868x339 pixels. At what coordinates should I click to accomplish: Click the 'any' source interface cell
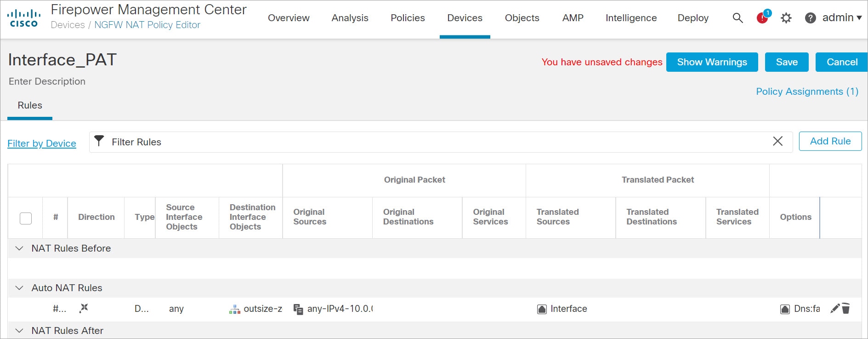[x=176, y=309]
